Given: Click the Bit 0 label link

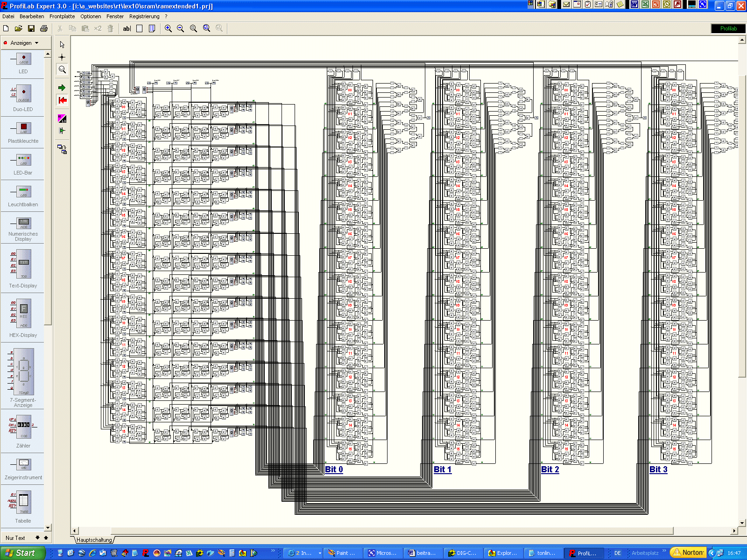Looking at the screenshot, I should 334,469.
